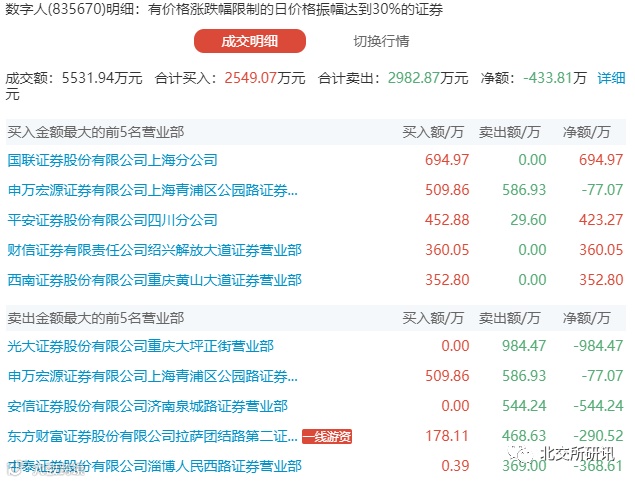Open 中泰证券淄博人民西路证券营业部 link

[x=154, y=466]
